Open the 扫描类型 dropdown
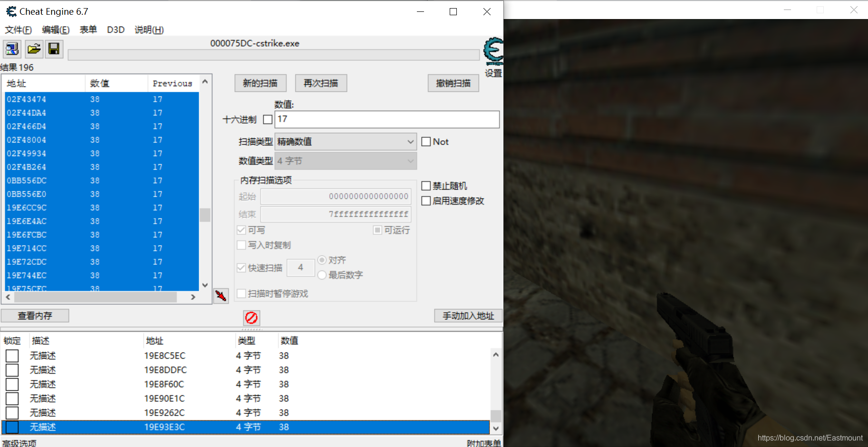The image size is (868, 447). pos(346,142)
